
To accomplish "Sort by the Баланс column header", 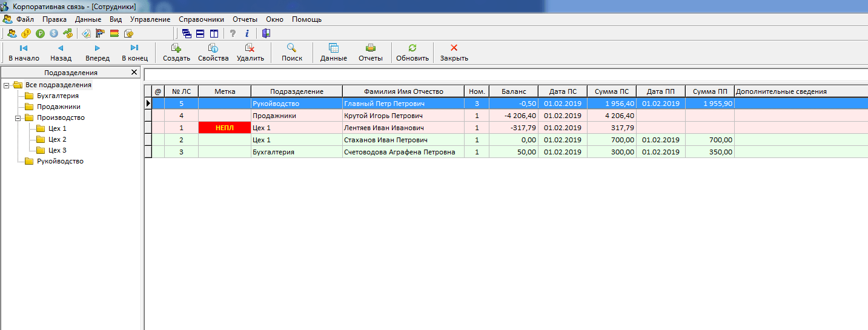I will click(x=513, y=91).
